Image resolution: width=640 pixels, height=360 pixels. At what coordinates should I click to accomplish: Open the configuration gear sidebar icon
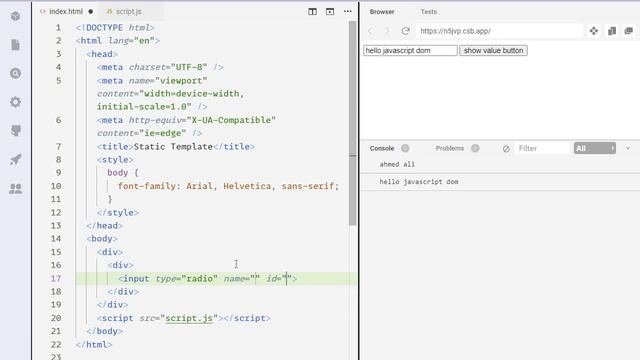tap(16, 102)
